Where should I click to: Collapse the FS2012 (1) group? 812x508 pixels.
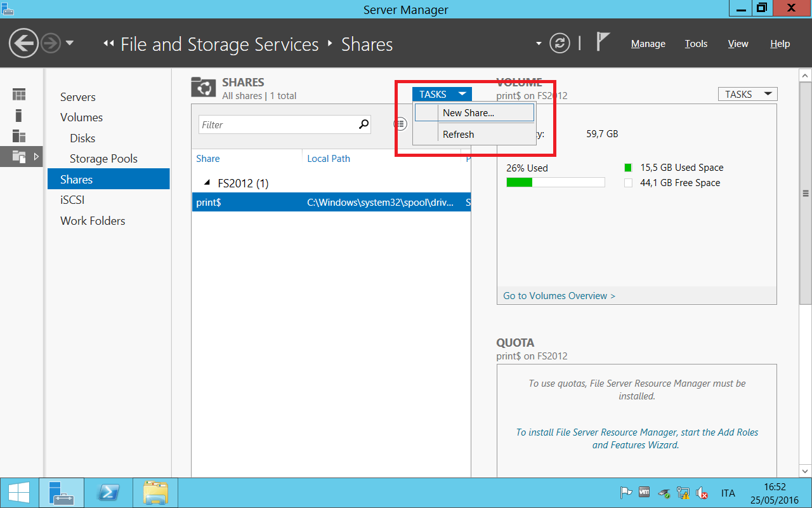click(207, 183)
